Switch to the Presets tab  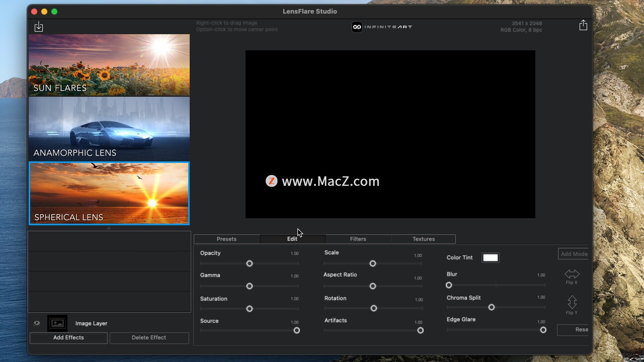[227, 239]
